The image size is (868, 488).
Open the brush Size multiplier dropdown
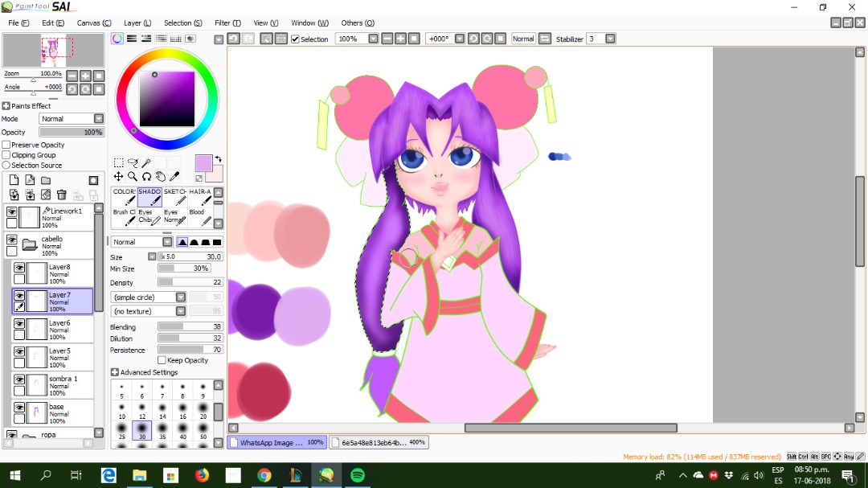(152, 256)
